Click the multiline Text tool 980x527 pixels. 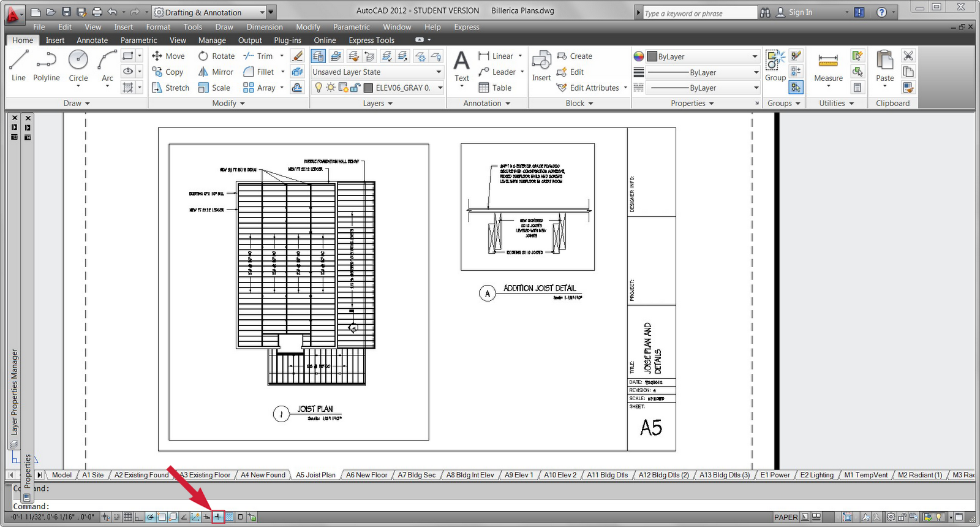pos(462,66)
